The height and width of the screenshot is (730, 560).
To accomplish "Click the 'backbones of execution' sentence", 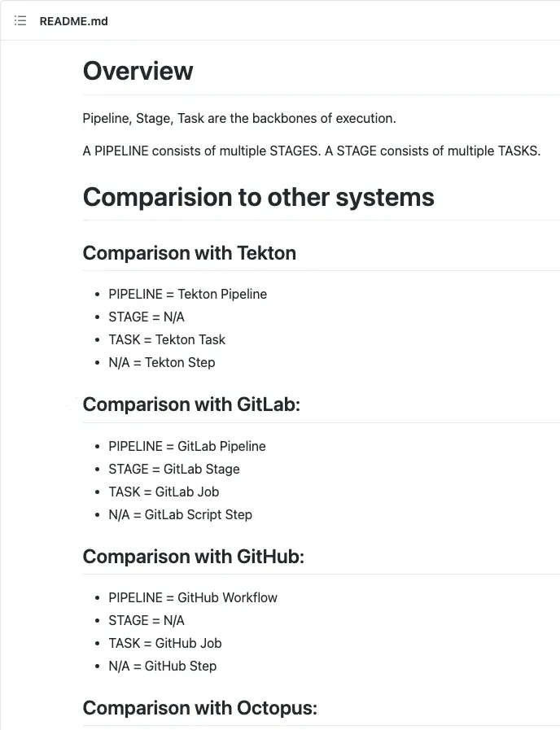I will coord(238,118).
